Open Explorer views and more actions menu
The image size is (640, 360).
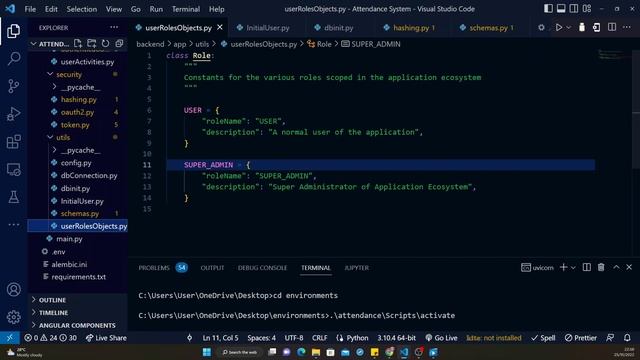[114, 27]
